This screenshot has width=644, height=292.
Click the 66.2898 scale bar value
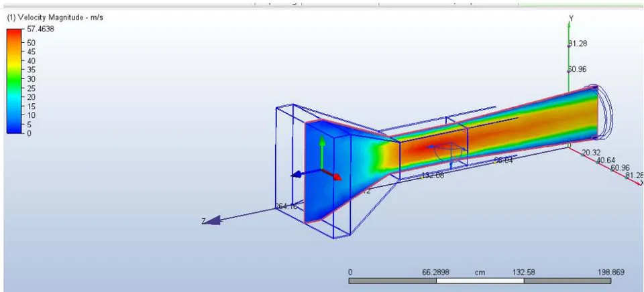coord(436,273)
